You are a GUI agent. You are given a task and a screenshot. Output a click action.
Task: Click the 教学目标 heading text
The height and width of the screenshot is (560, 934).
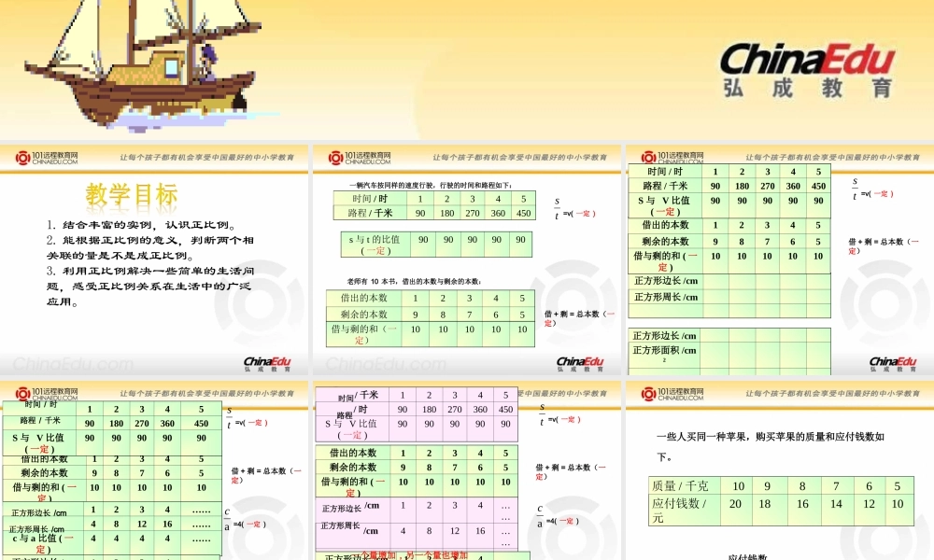pos(132,195)
